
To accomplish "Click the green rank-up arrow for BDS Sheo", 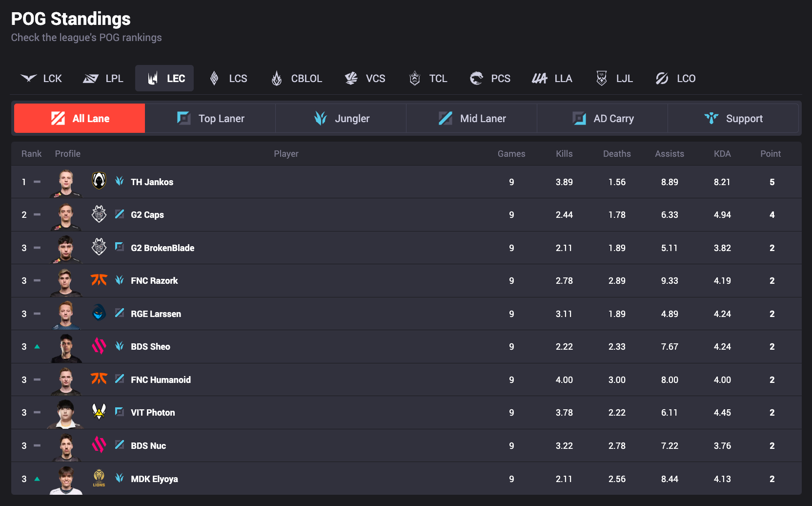I will click(x=37, y=346).
